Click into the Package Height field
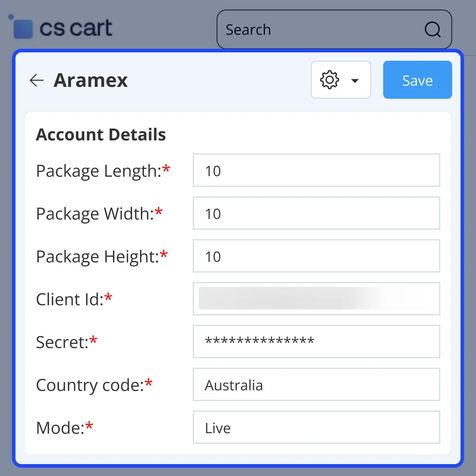Screen dimensions: 476x476 coord(316,256)
